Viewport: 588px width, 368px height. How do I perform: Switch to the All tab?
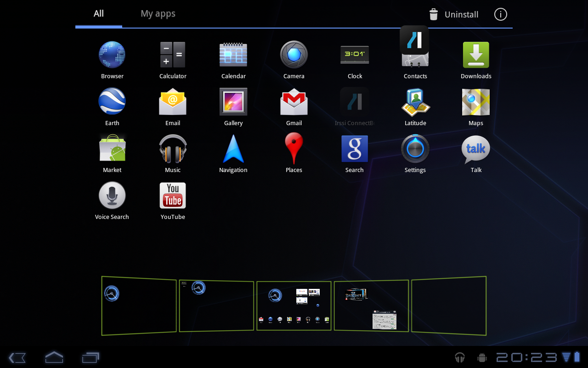(99, 14)
